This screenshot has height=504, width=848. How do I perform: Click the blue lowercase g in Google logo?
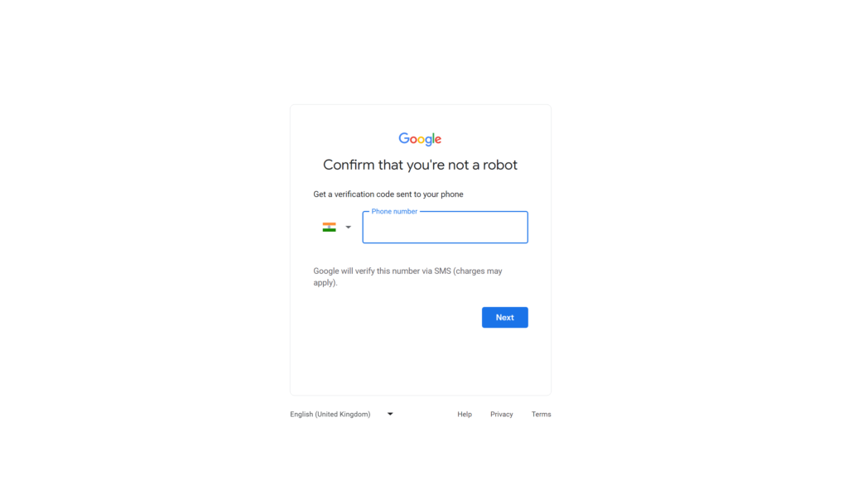point(428,142)
